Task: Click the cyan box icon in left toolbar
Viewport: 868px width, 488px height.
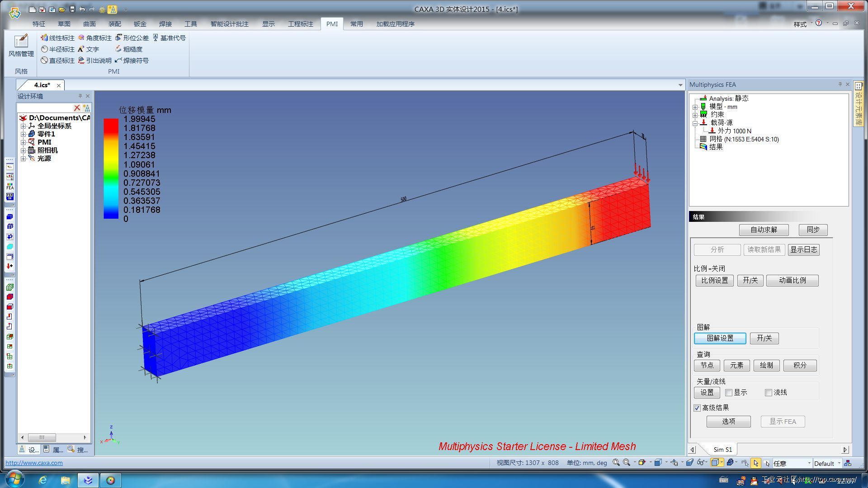Action: click(x=10, y=246)
